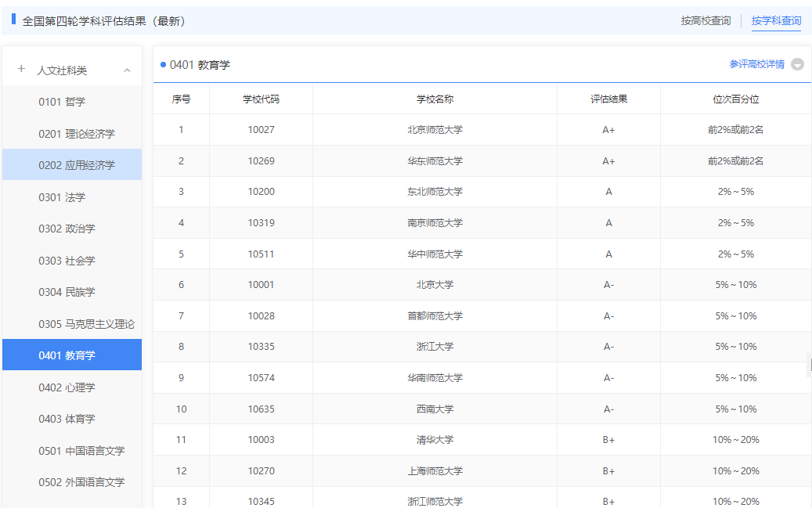Collapse the 人文社科类 category chevron
This screenshot has width=812, height=508.
(127, 70)
